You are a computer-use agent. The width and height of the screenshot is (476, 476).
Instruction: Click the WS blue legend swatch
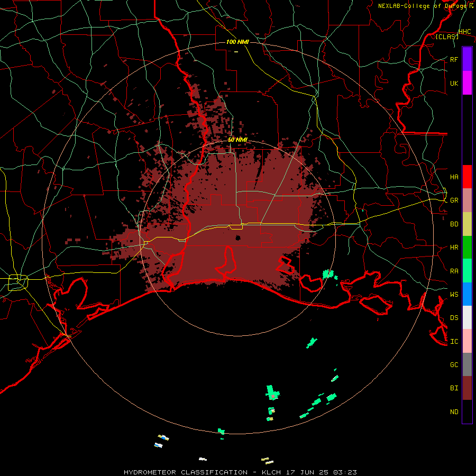pyautogui.click(x=467, y=294)
